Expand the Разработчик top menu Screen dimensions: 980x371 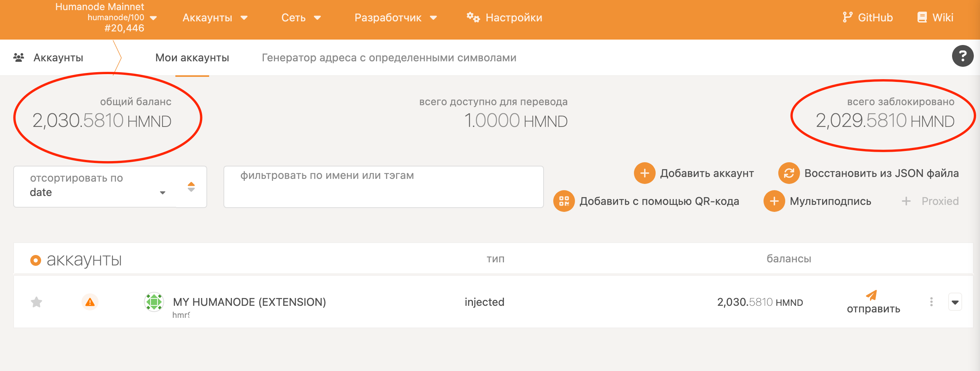point(396,17)
